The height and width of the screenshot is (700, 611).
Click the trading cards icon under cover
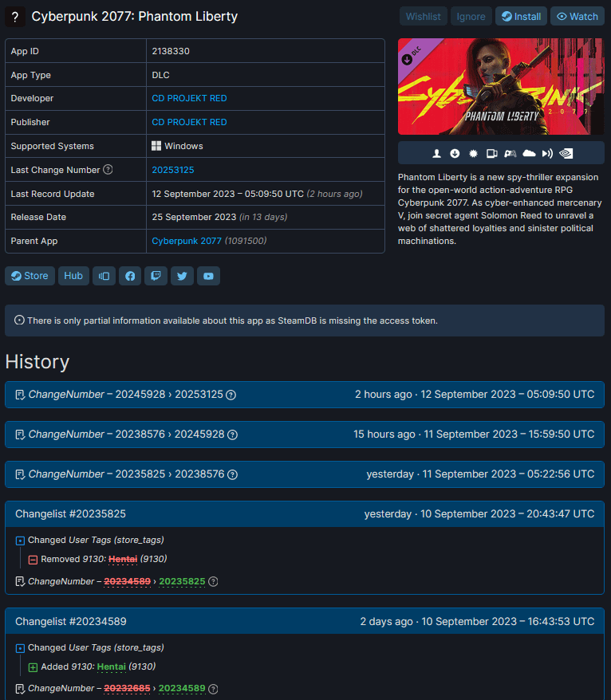tap(491, 154)
